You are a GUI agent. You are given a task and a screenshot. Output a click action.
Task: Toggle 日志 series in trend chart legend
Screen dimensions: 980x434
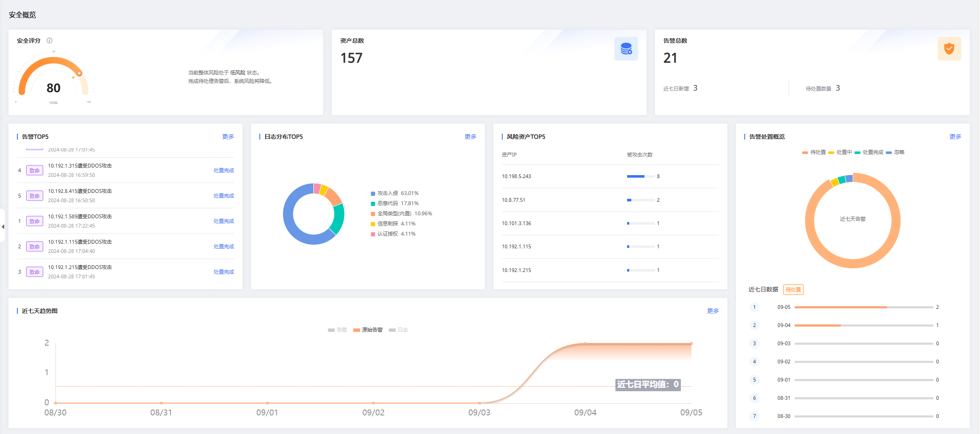click(398, 330)
